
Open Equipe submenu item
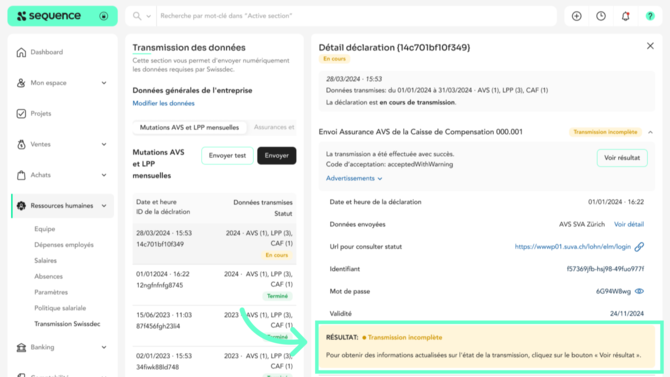(44, 229)
